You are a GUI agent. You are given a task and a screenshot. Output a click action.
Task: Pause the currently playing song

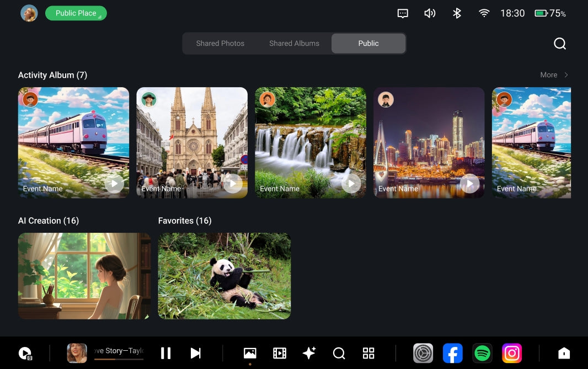click(x=165, y=353)
